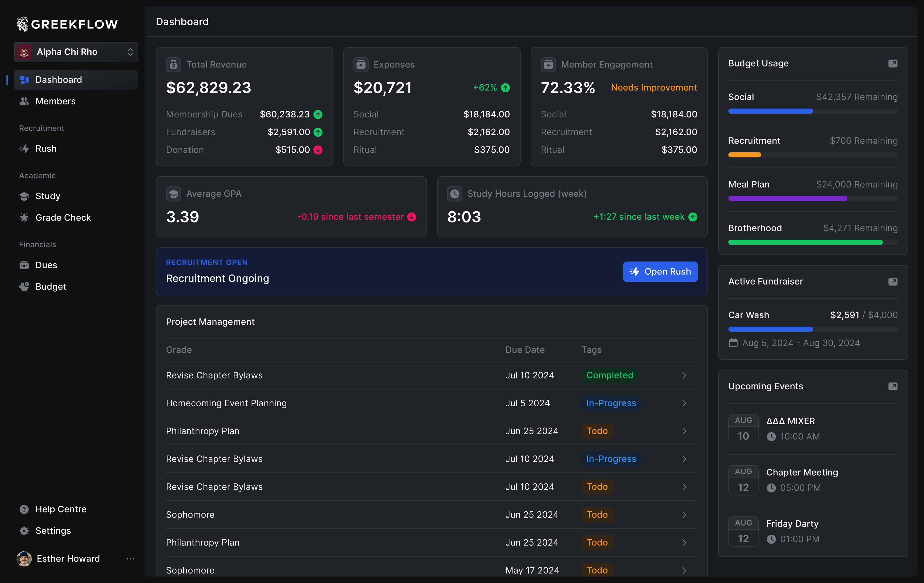Viewport: 924px width, 583px height.
Task: Click the Average GPA graduation cap icon
Action: click(173, 194)
